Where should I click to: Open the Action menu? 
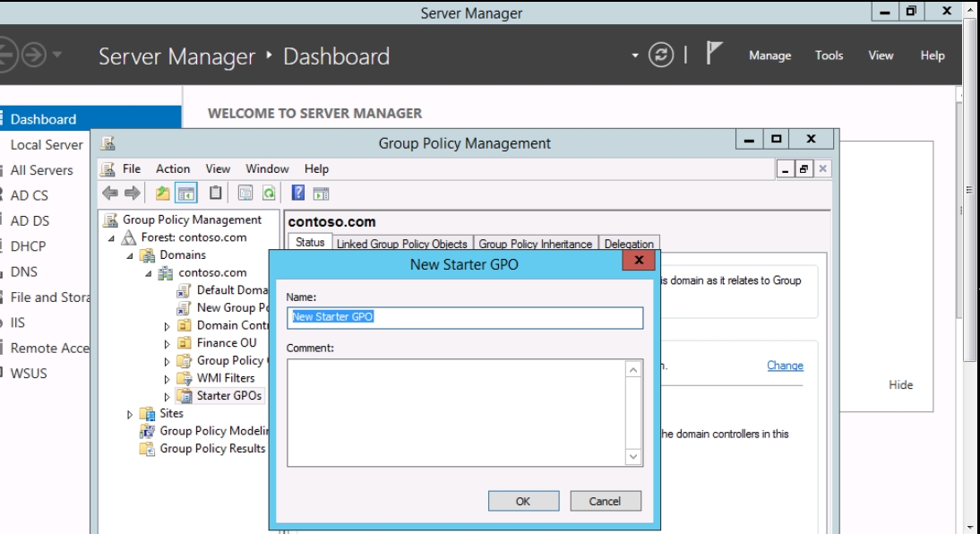click(173, 168)
